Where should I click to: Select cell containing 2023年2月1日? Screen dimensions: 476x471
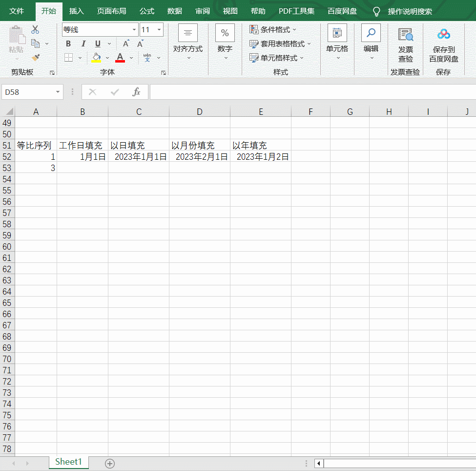(x=200, y=156)
